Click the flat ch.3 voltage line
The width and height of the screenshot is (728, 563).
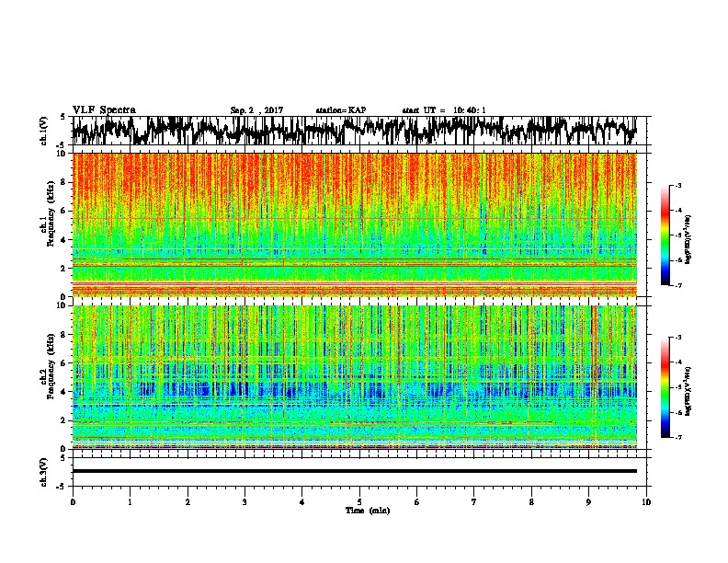(x=354, y=471)
